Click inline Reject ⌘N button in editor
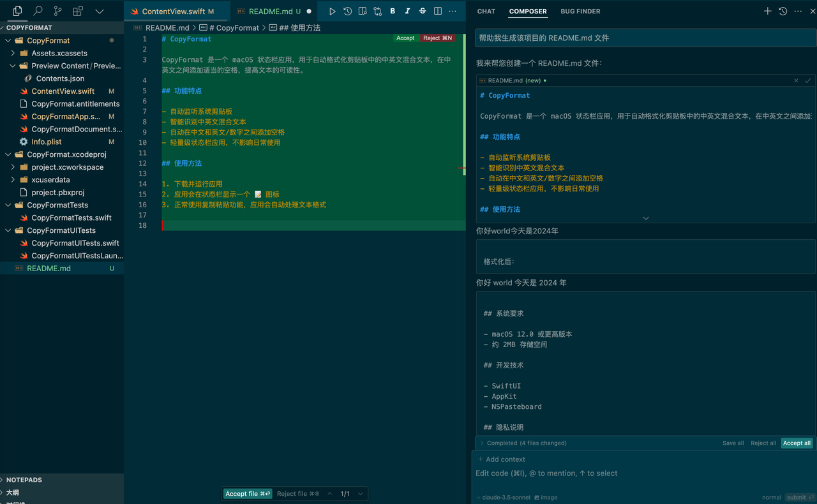The image size is (817, 504). 437,38
